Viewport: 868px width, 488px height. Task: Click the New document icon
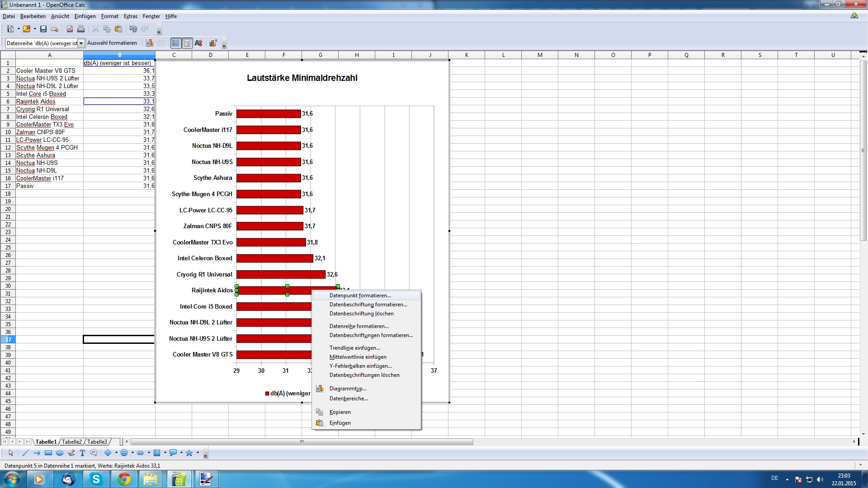[10, 29]
